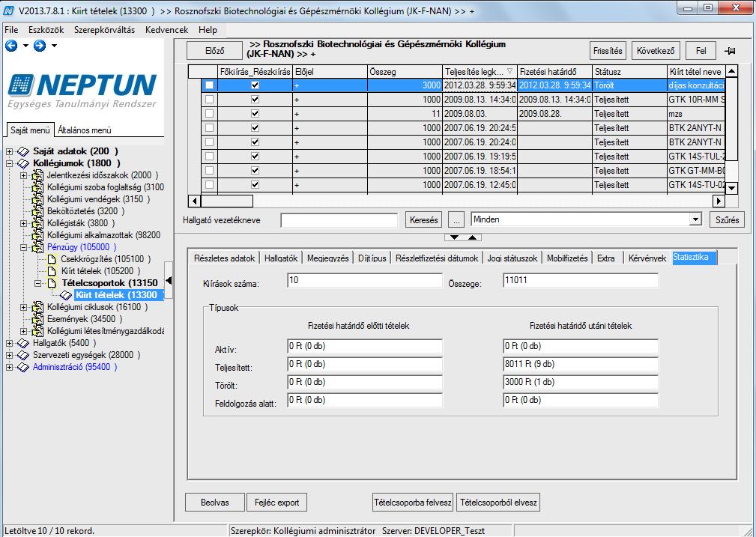
Task: Click the table's vertical scroll down arrow
Action: point(731,188)
